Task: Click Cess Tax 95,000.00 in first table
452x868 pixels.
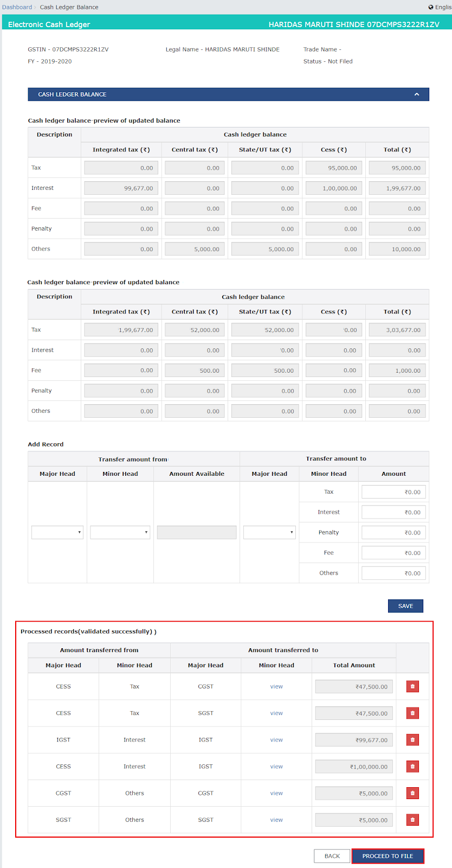Action: 334,168
